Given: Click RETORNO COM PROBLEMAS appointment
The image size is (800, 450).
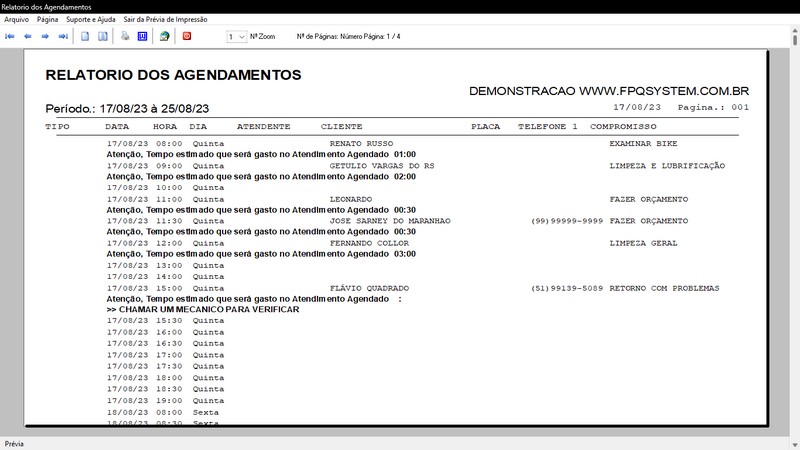Looking at the screenshot, I should pos(664,288).
